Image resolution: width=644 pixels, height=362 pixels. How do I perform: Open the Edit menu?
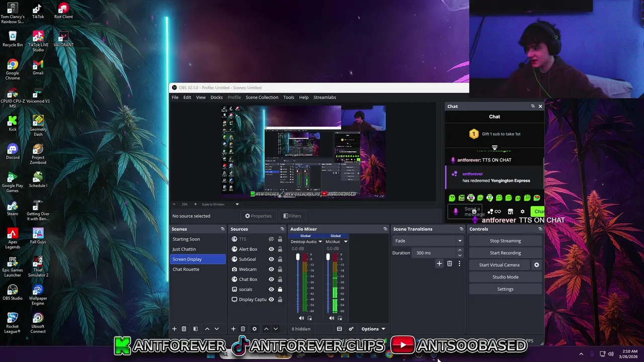[187, 98]
